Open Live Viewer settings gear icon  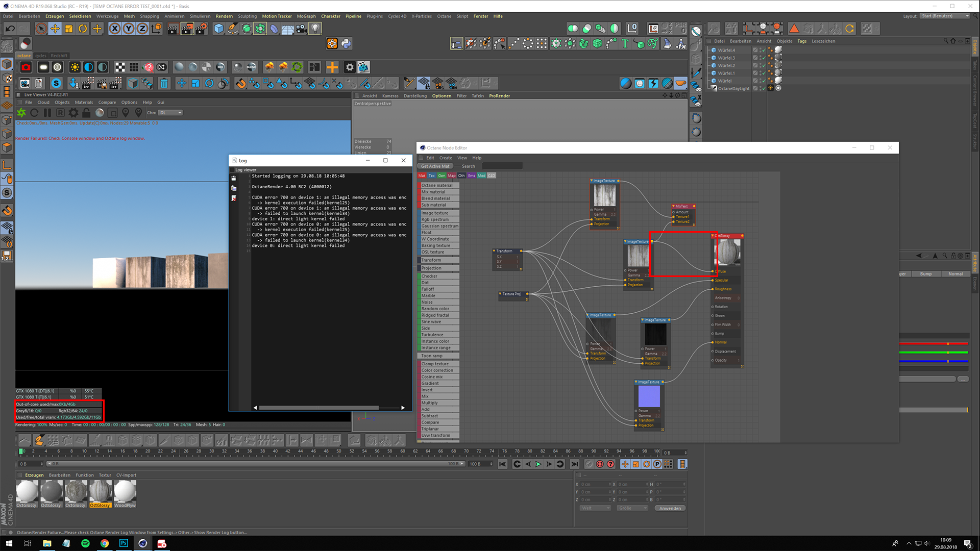click(73, 113)
